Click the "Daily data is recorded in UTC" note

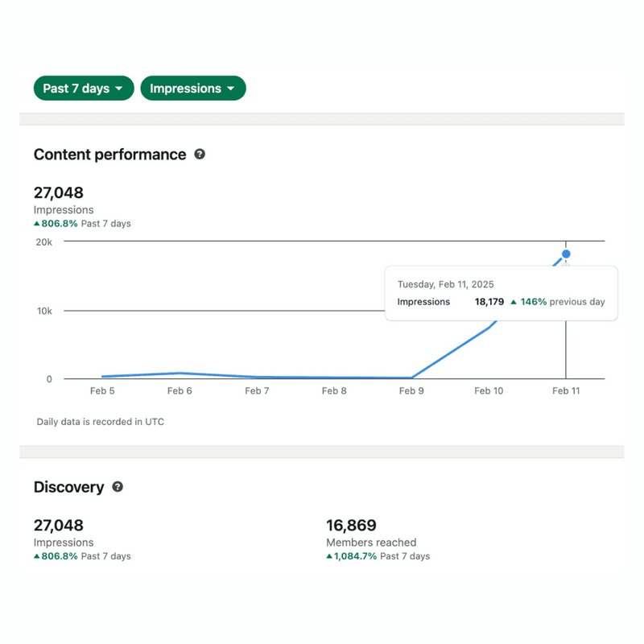(x=101, y=421)
